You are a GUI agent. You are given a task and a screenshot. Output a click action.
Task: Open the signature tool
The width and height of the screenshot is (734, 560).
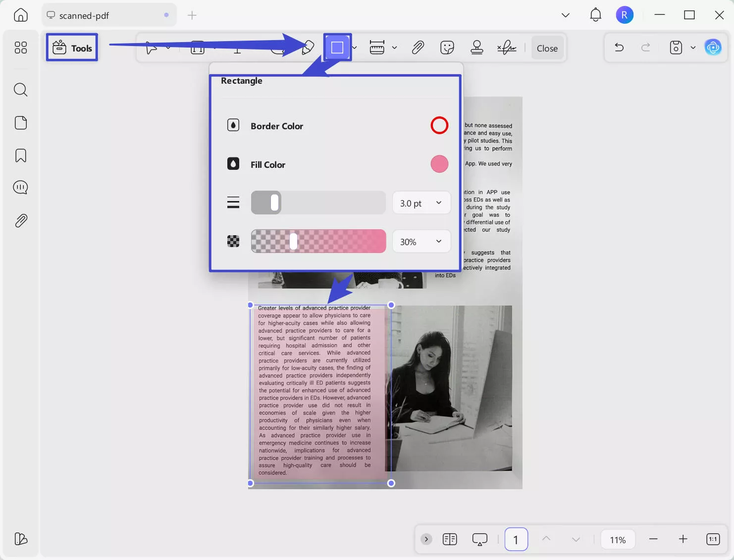click(x=506, y=48)
